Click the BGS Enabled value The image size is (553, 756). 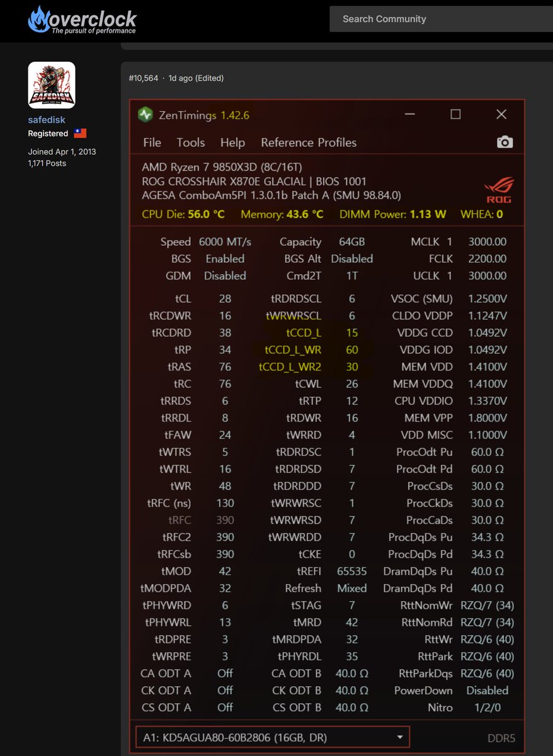(x=225, y=259)
